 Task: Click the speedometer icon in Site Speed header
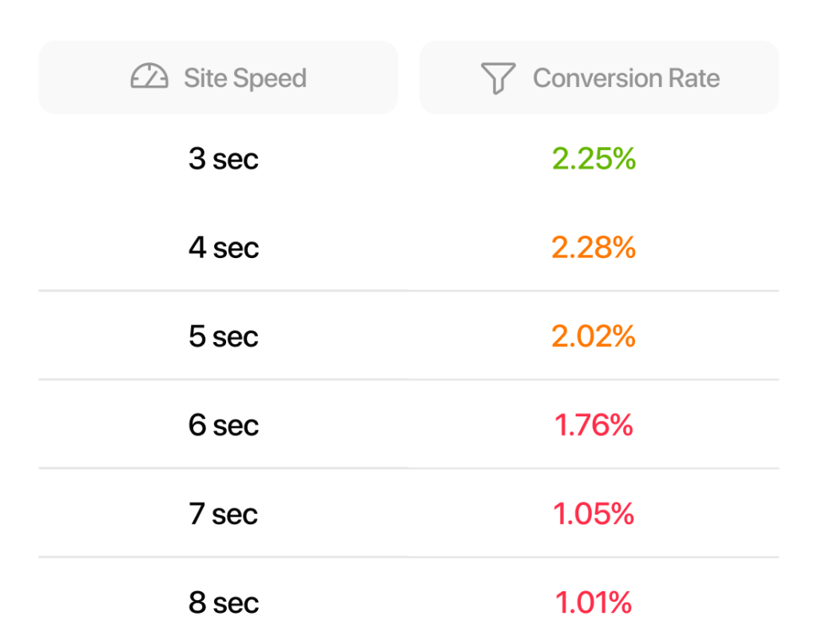(x=149, y=78)
